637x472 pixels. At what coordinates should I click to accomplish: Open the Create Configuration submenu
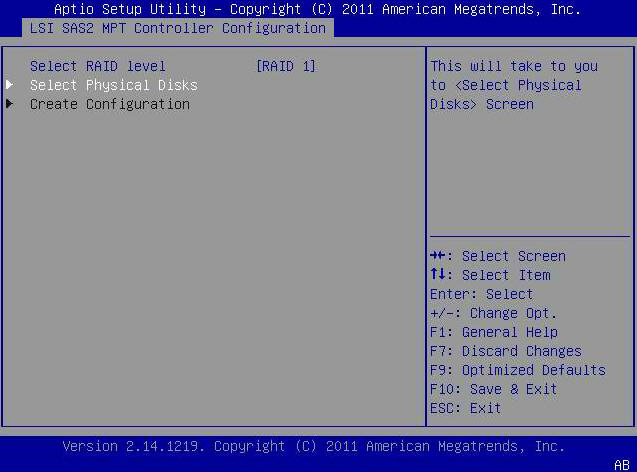[110, 104]
